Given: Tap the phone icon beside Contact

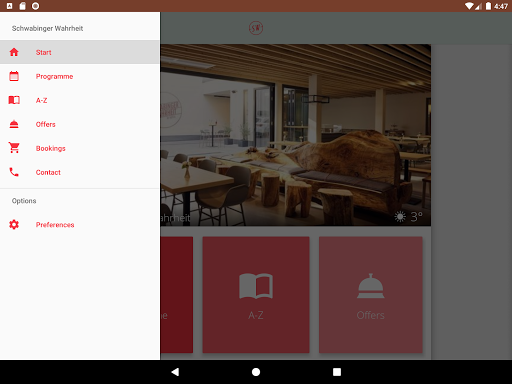Looking at the screenshot, I should (x=14, y=172).
